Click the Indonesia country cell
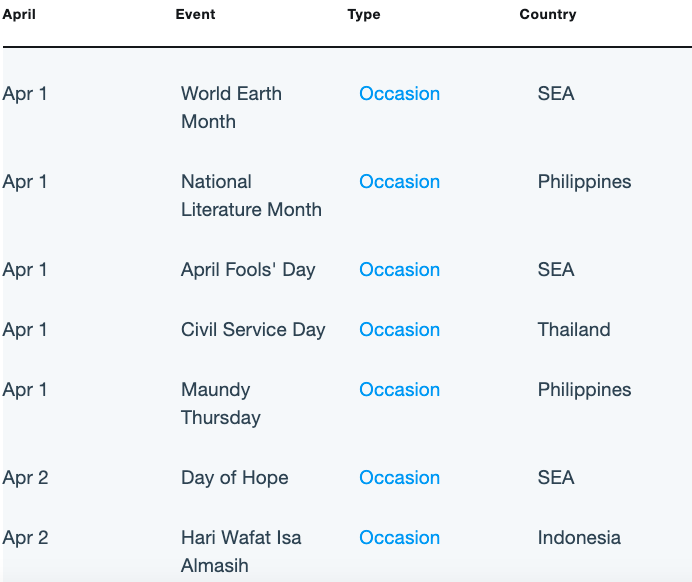The height and width of the screenshot is (582, 692). (x=579, y=537)
